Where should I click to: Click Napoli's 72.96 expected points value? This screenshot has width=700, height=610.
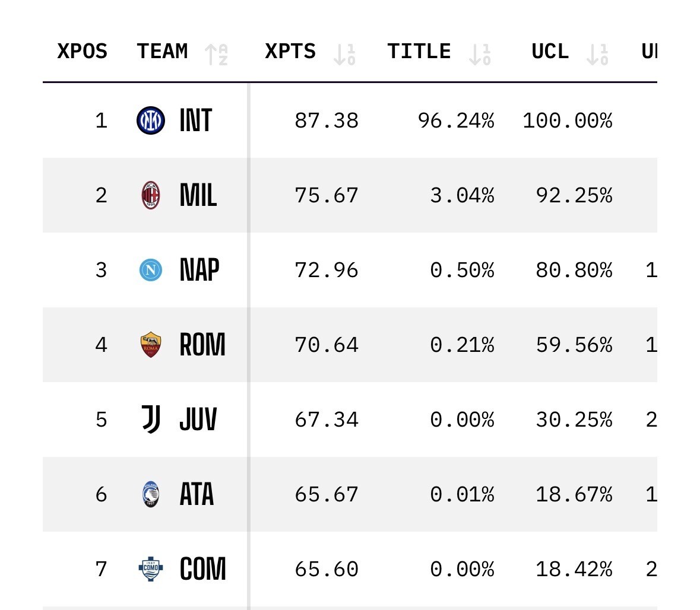[x=327, y=271]
